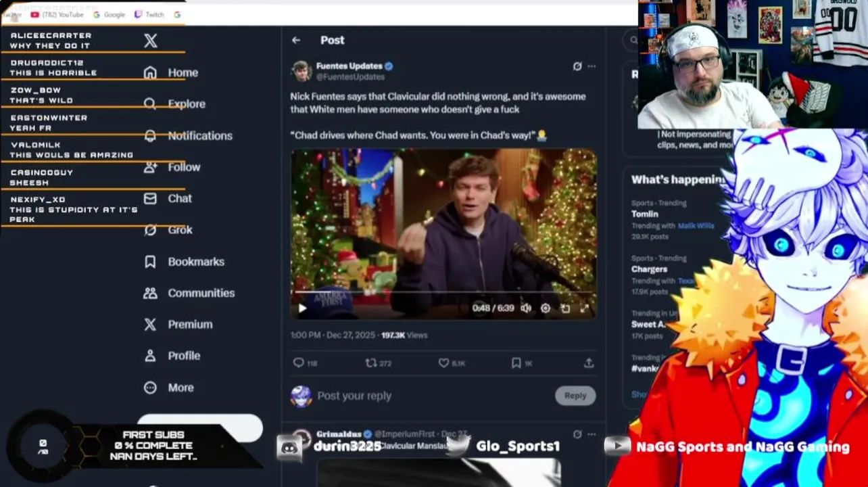Viewport: 868px width, 487px height.
Task: Seek on the video progress bar
Action: [443, 292]
